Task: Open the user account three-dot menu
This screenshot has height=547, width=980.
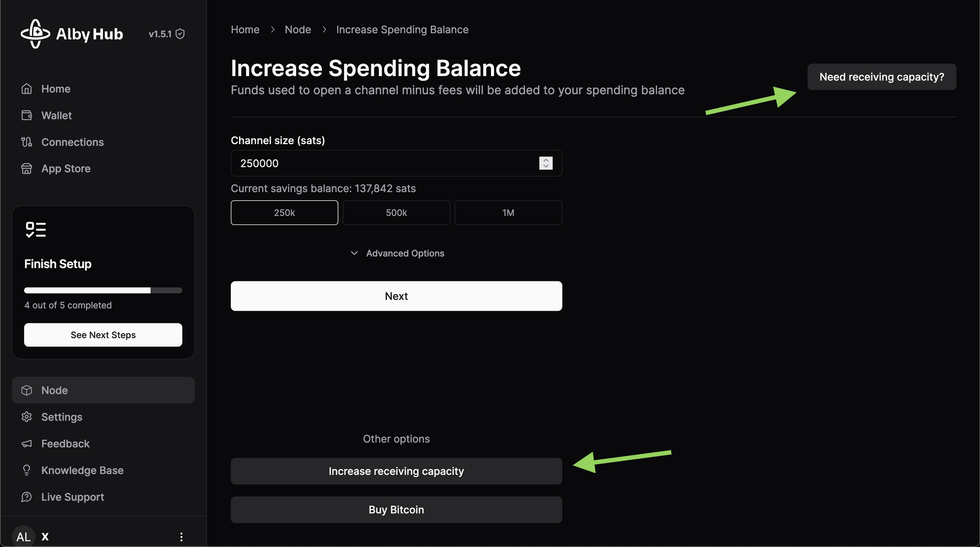Action: (181, 537)
